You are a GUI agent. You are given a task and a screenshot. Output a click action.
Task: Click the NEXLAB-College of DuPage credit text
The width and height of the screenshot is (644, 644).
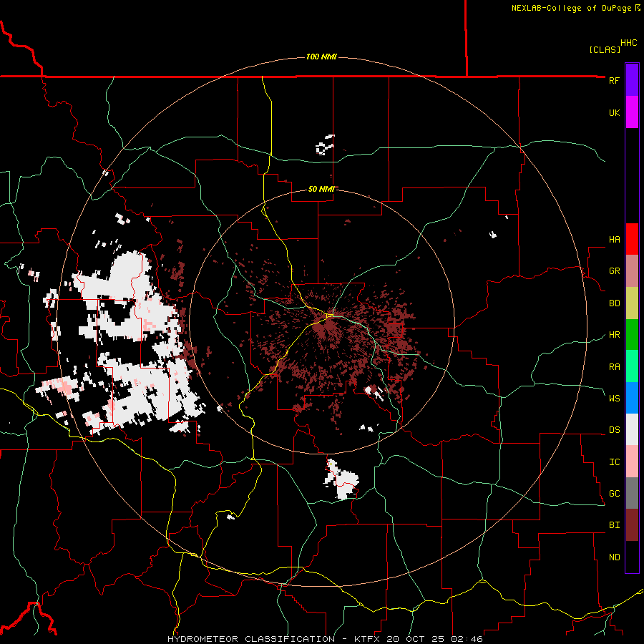pos(571,8)
